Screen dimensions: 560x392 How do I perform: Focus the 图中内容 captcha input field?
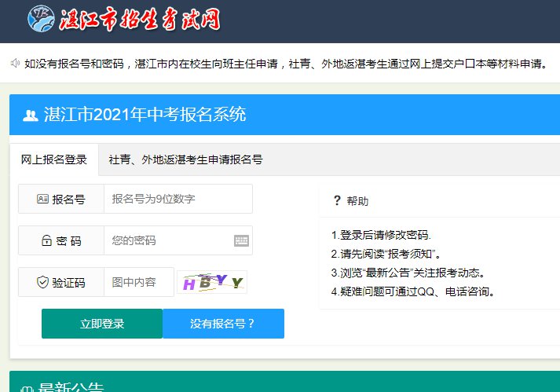139,282
